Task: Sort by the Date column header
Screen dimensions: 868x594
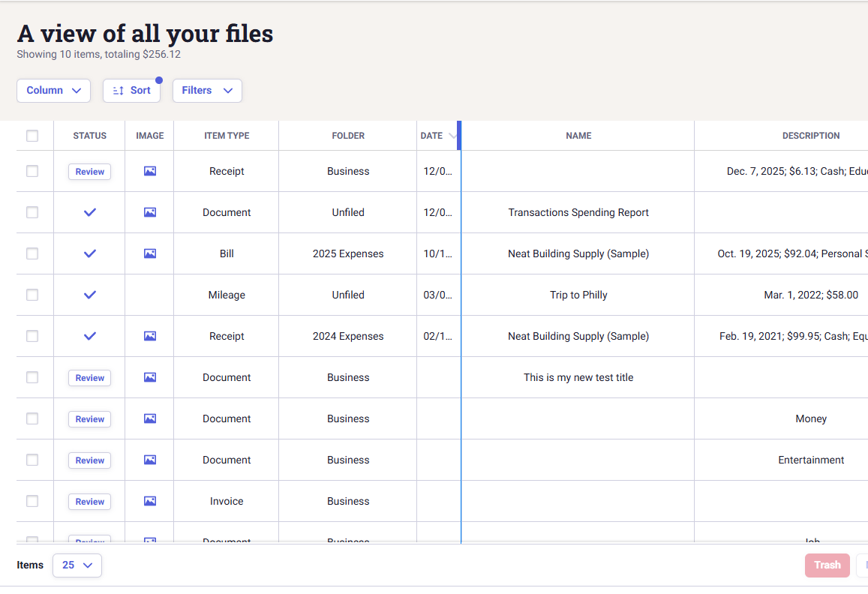Action: pyautogui.click(x=432, y=136)
